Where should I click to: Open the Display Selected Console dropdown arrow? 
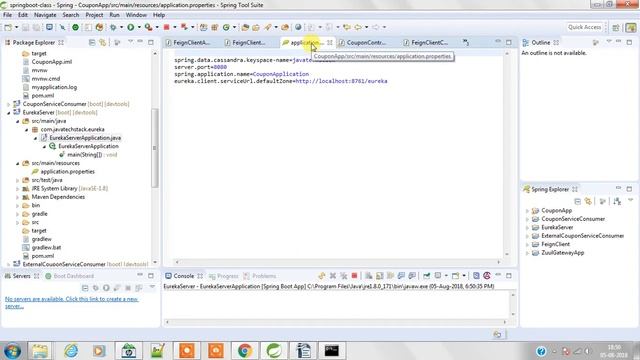click(x=446, y=276)
